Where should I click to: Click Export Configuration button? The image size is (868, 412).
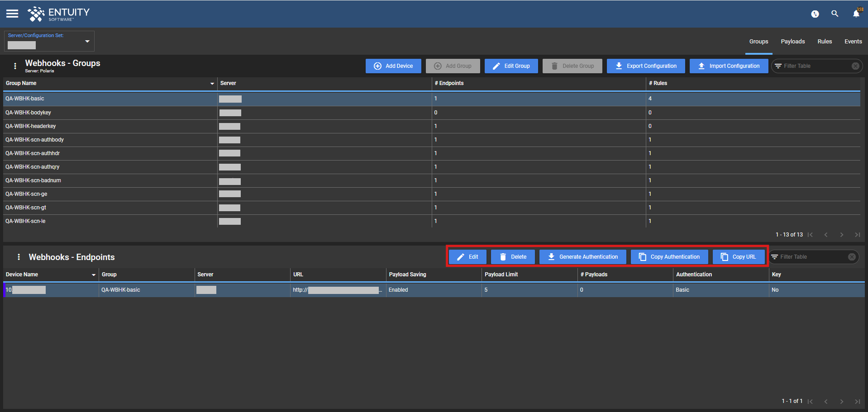[646, 66]
